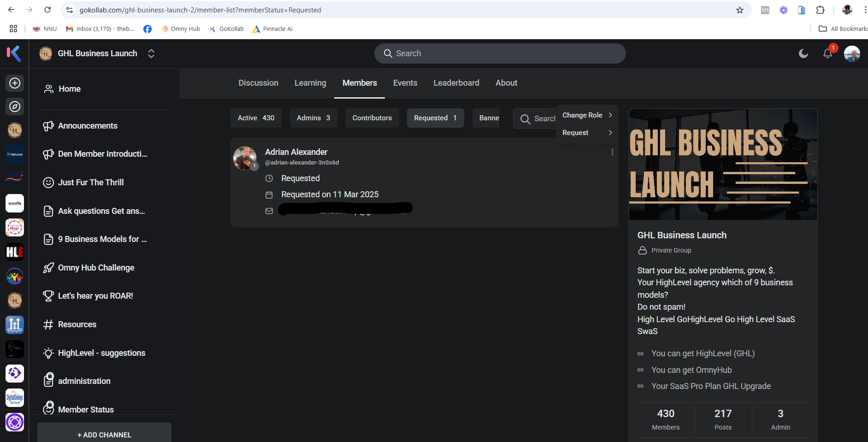Open the VISION group icon in sidebar

15,203
